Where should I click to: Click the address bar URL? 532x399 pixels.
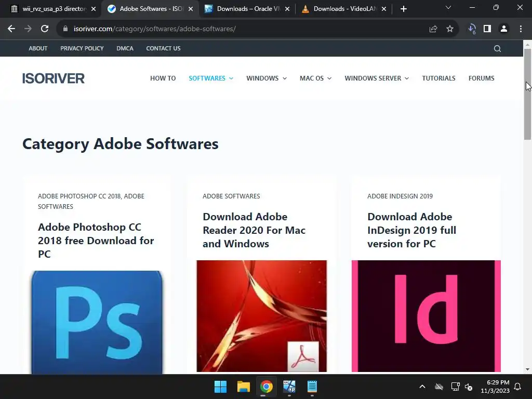click(x=154, y=29)
